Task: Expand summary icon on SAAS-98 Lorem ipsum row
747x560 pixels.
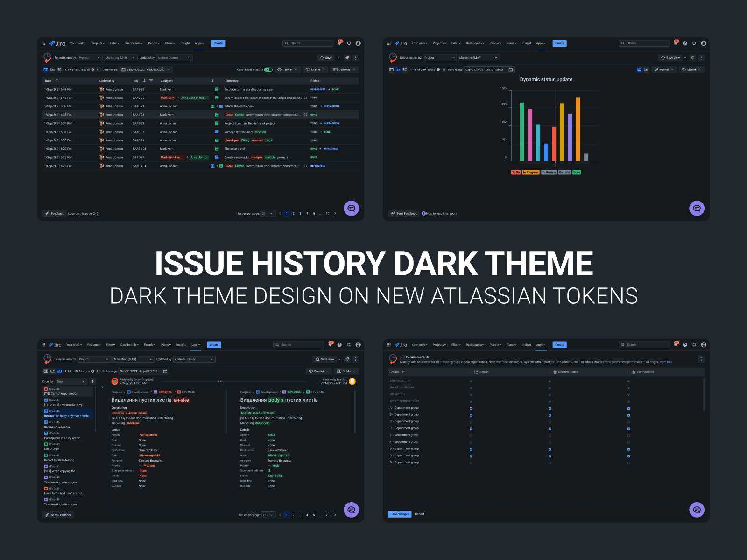Action: [306, 98]
